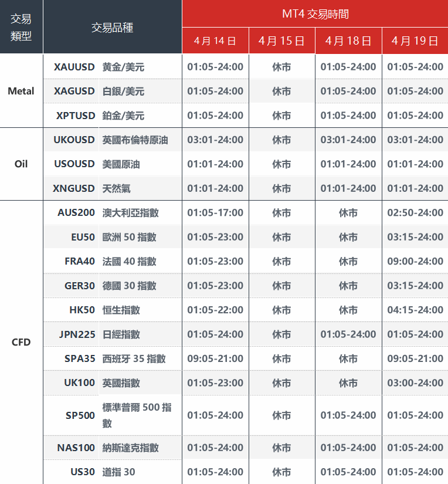
Task: Click the HK50 symbol
Action: click(82, 310)
